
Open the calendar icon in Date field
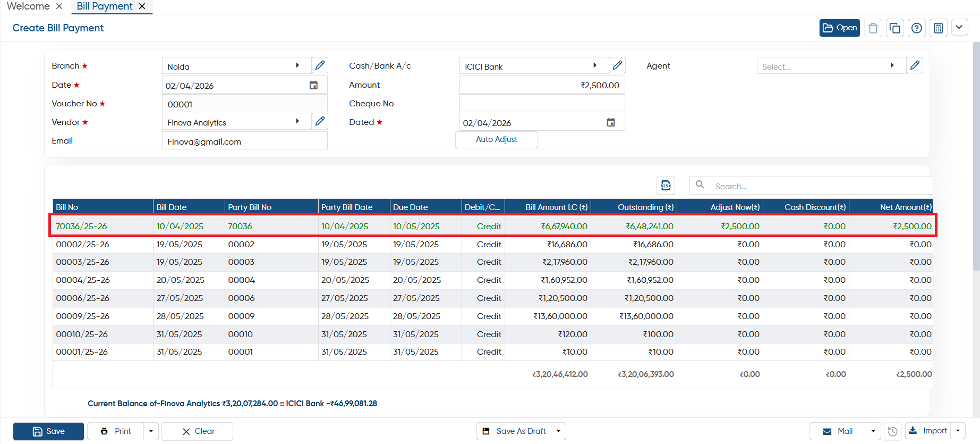tap(313, 85)
